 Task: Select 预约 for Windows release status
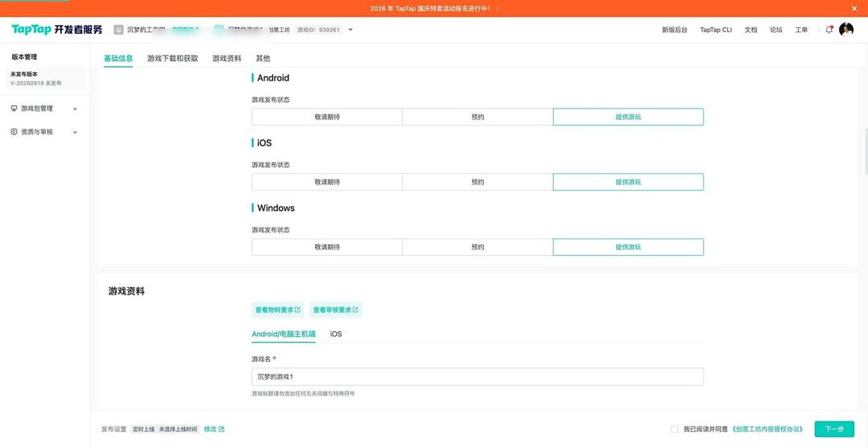[x=477, y=247]
